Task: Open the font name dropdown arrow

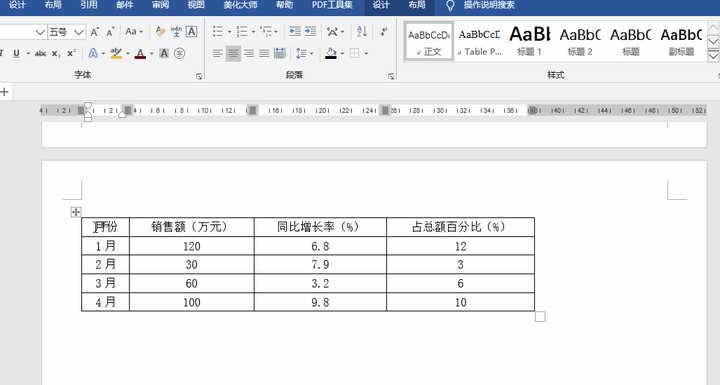Action: point(40,32)
